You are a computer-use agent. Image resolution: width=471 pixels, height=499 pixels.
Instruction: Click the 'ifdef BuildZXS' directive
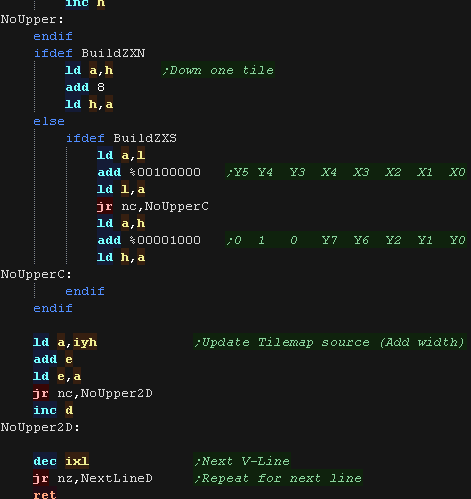[121, 138]
